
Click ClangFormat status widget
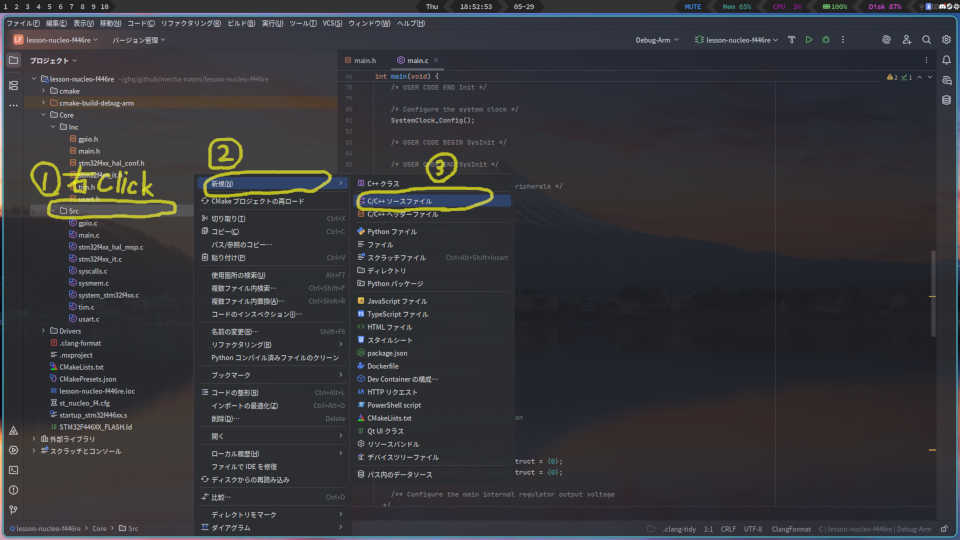click(791, 529)
